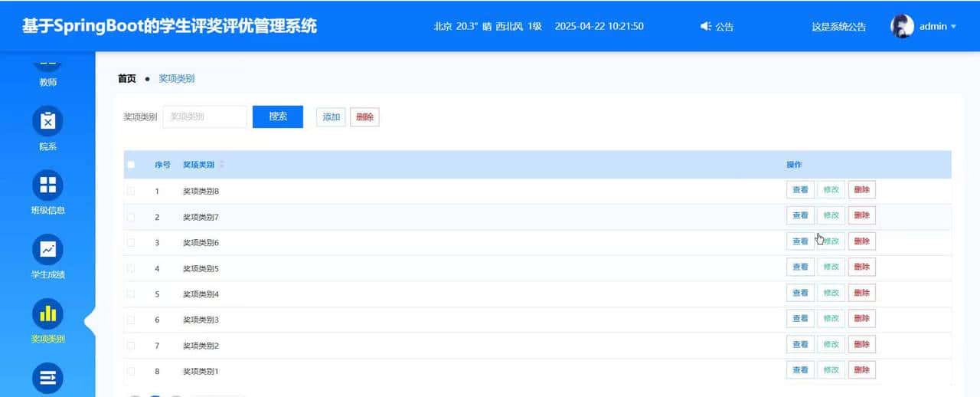Image resolution: width=980 pixels, height=397 pixels.
Task: View details of 奖项类别8
Action: pos(800,190)
